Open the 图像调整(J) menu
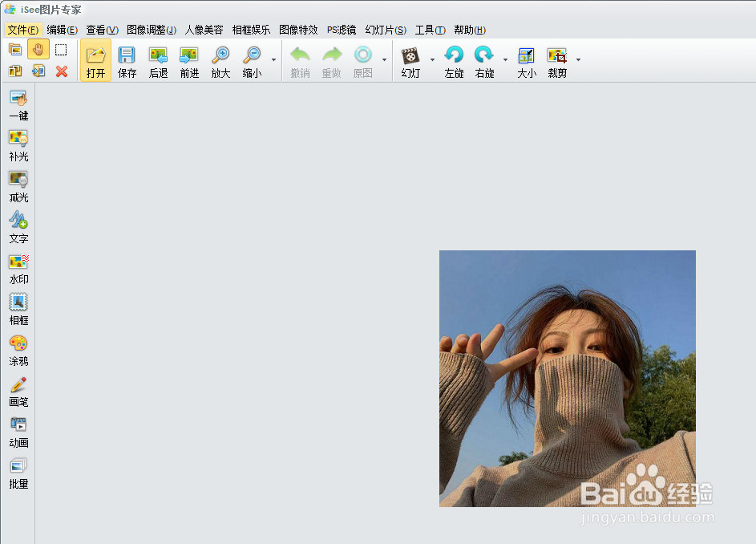Viewport: 756px width, 544px height. click(152, 30)
